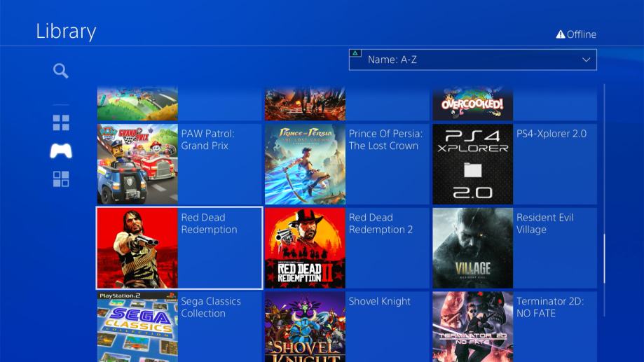644x362 pixels.
Task: Click the "Red Dead Redemption 2" title text
Action: point(381,223)
